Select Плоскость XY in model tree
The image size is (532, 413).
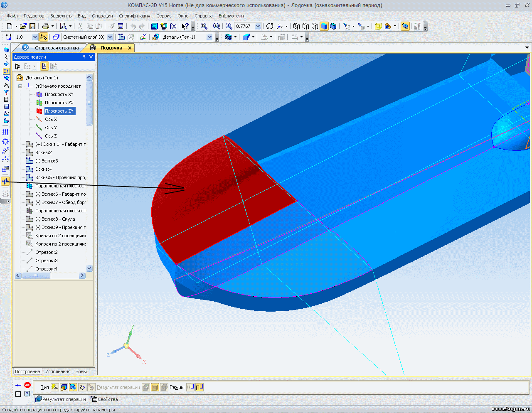coord(59,94)
